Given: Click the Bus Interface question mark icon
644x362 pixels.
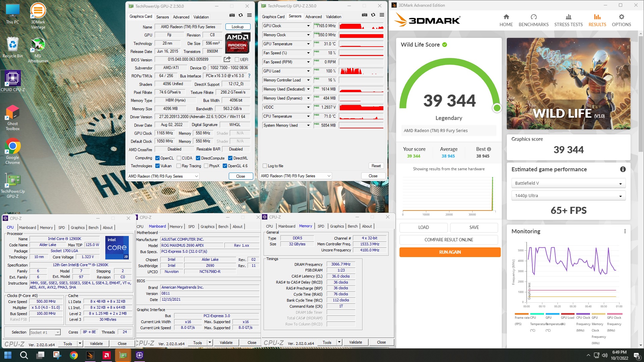Looking at the screenshot, I should pyautogui.click(x=249, y=76).
